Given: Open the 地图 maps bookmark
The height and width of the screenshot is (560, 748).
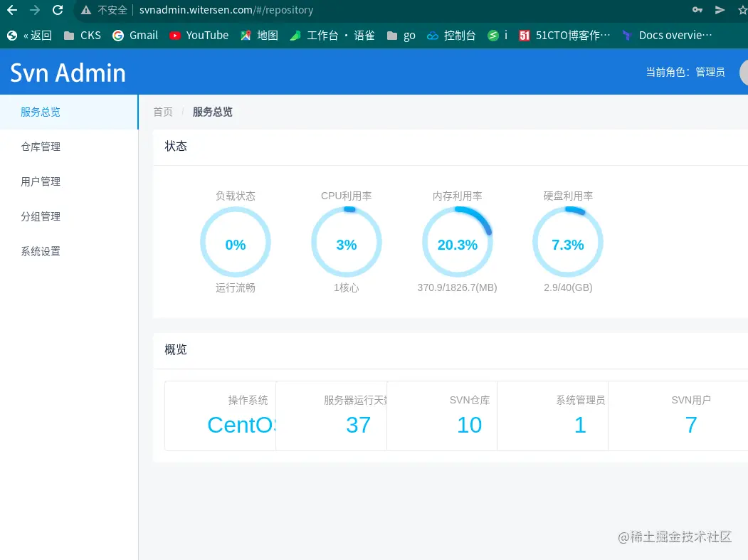Looking at the screenshot, I should (260, 36).
